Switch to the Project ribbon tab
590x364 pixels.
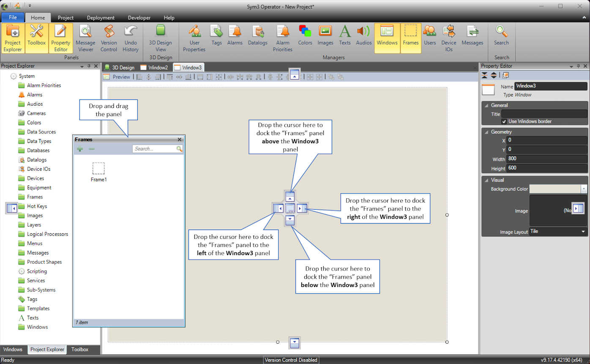point(66,18)
